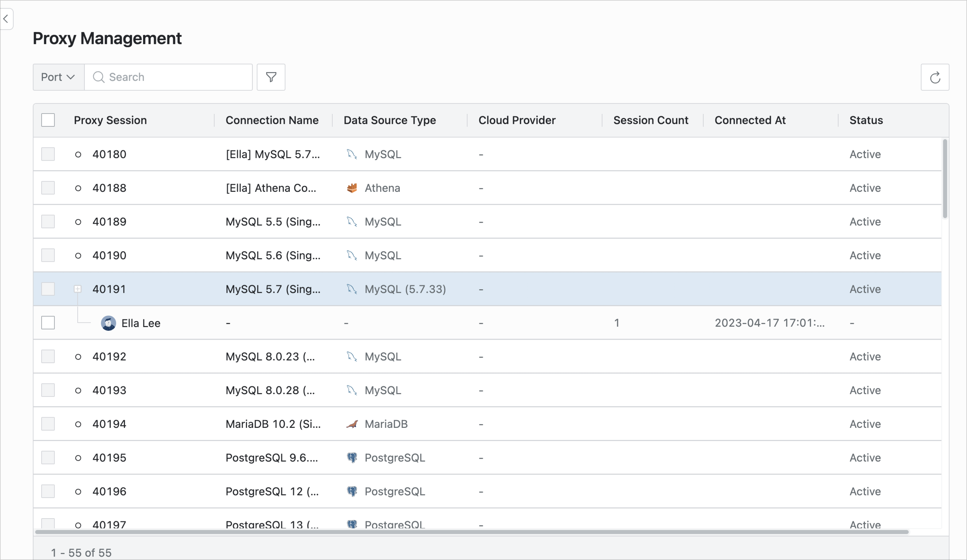Click the horizontal table scrollbar

472,532
